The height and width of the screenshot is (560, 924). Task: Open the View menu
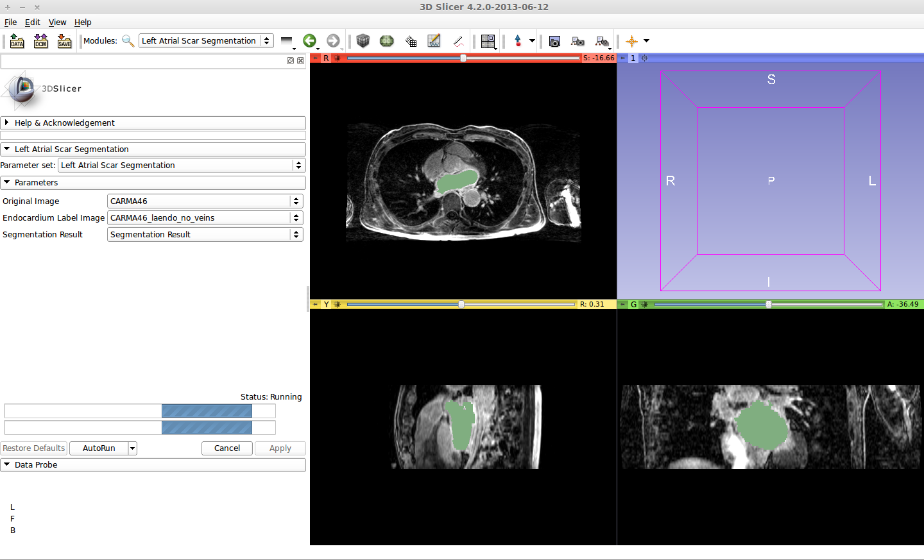click(57, 22)
